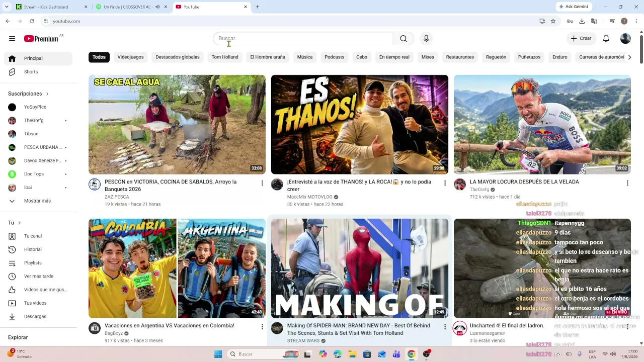The image size is (644, 362).
Task: Bookmark this page with the star
Action: [553, 21]
